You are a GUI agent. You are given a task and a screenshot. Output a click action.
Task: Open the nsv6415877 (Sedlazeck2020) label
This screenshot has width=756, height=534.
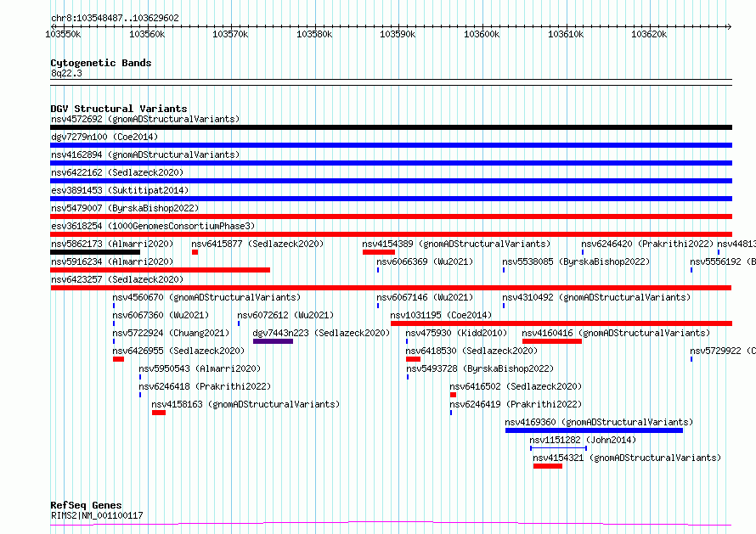point(257,244)
